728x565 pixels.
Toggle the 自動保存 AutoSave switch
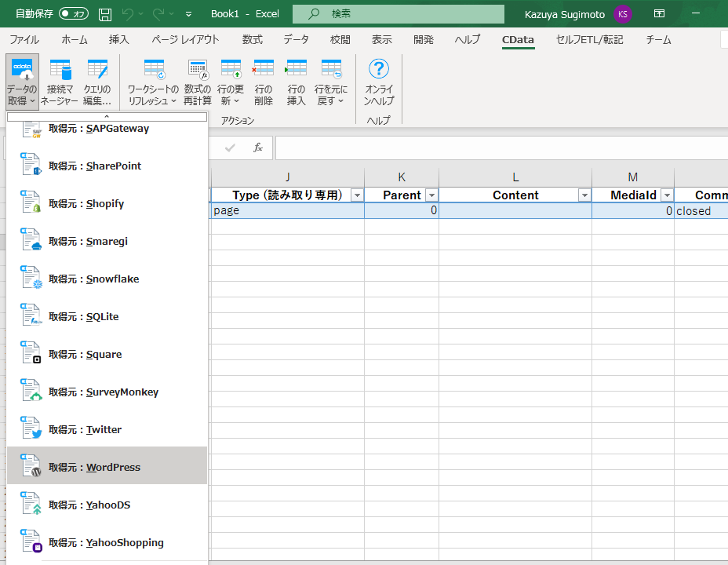74,14
